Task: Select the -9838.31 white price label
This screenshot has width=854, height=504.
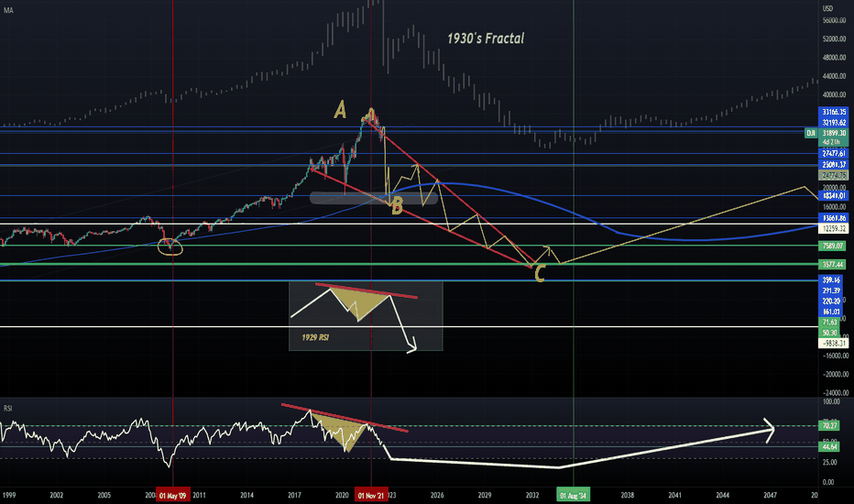Action: point(833,344)
